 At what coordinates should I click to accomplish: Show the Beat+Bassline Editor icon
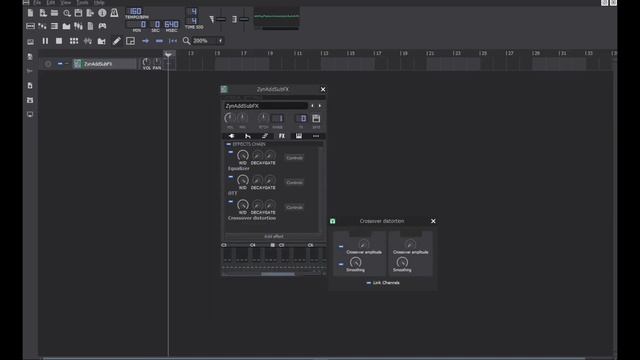[42, 26]
